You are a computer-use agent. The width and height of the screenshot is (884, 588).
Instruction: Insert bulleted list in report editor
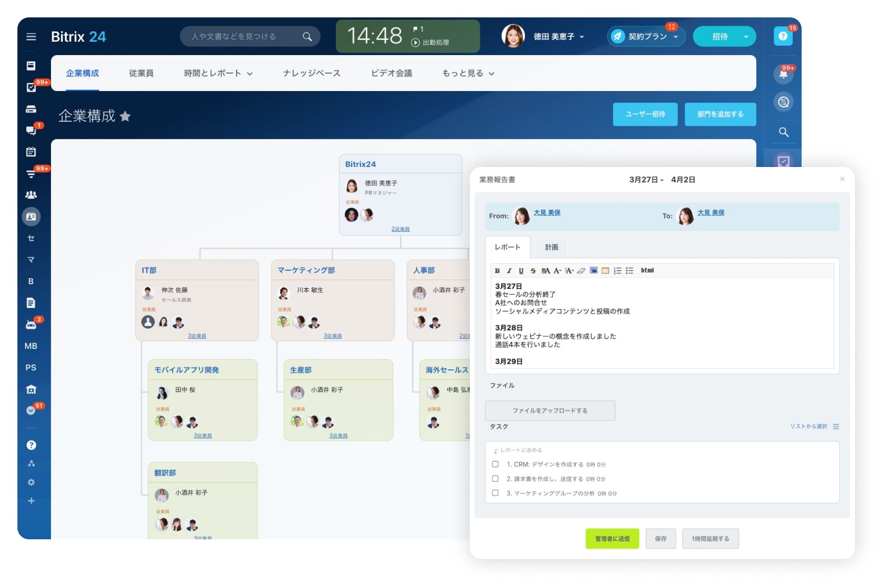click(x=629, y=271)
